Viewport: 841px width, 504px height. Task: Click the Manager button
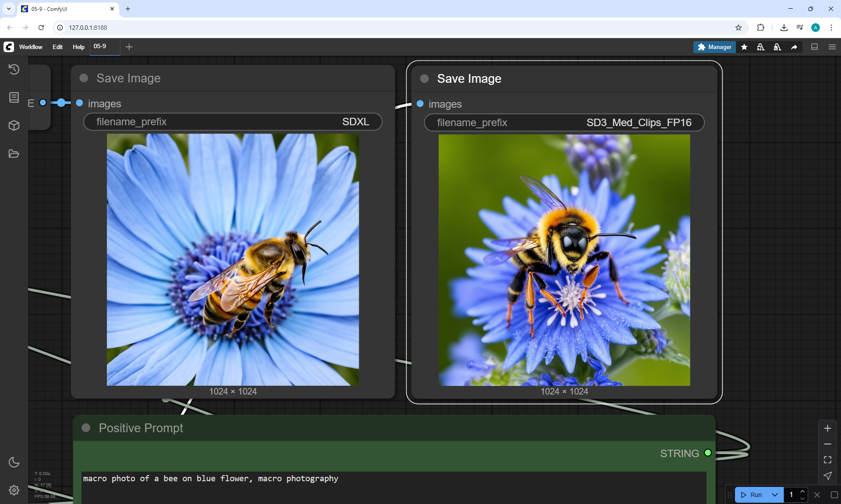click(714, 47)
